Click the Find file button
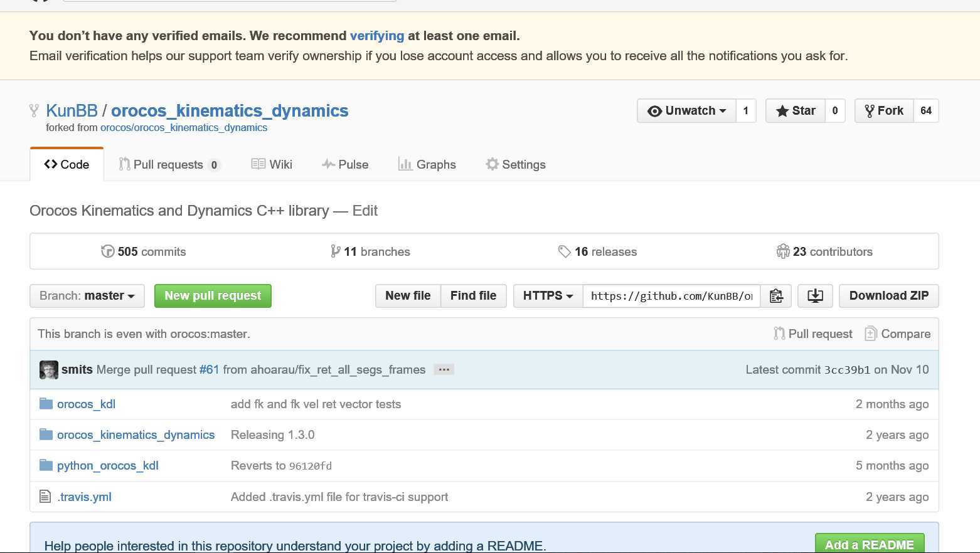 pyautogui.click(x=474, y=296)
